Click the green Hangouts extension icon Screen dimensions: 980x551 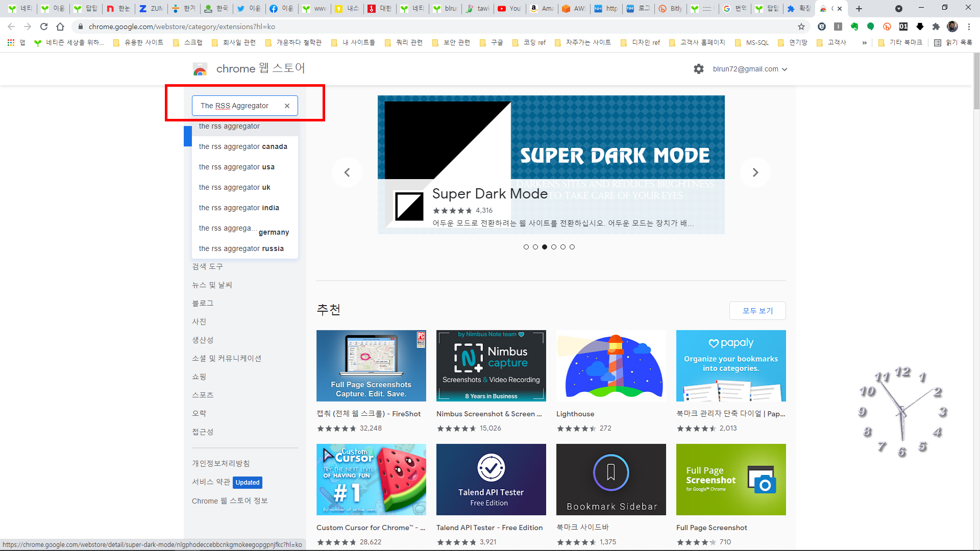click(871, 27)
